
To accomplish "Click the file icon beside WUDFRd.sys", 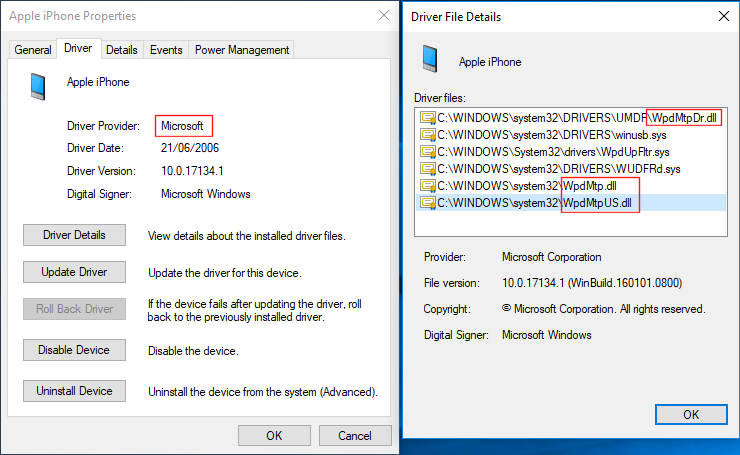I will (x=428, y=169).
